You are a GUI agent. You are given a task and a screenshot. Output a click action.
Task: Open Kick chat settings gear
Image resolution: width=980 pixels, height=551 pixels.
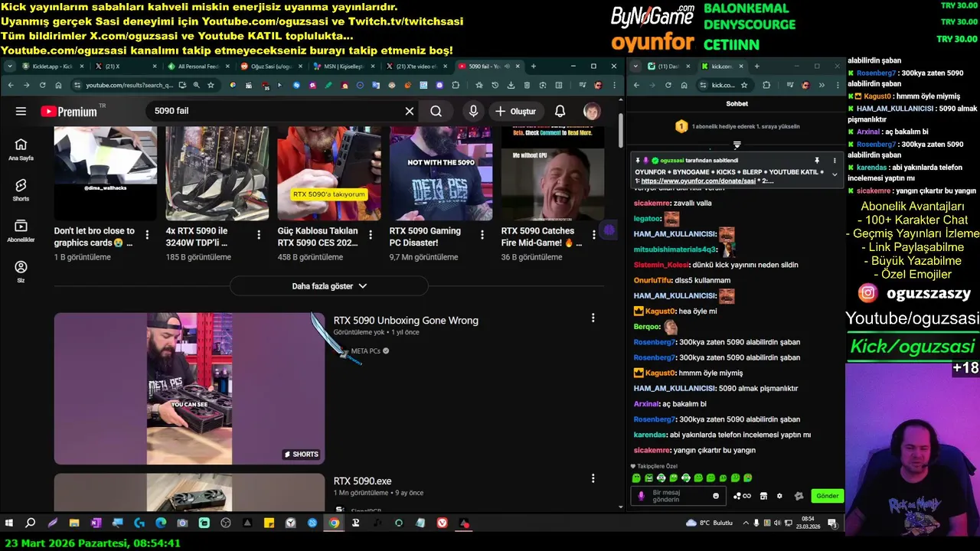coord(779,496)
